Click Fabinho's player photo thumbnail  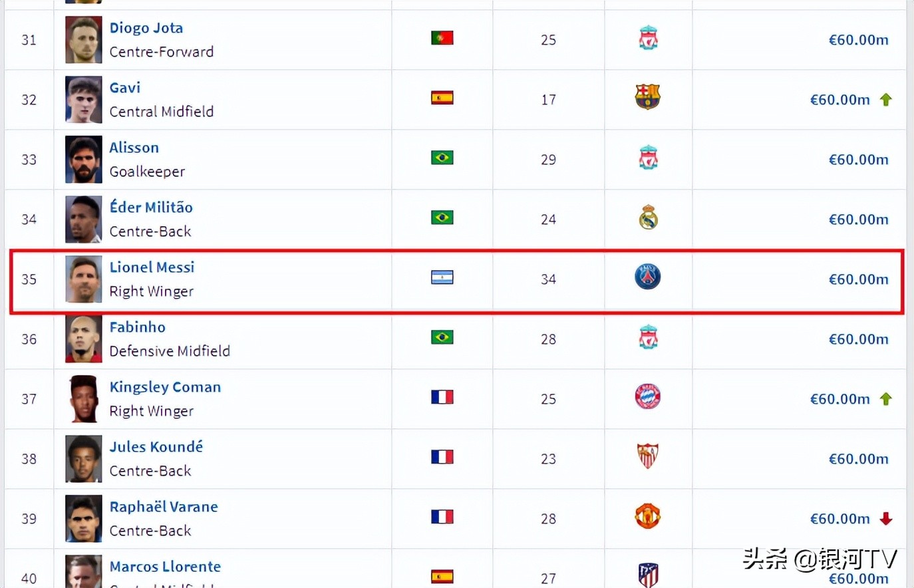click(84, 339)
